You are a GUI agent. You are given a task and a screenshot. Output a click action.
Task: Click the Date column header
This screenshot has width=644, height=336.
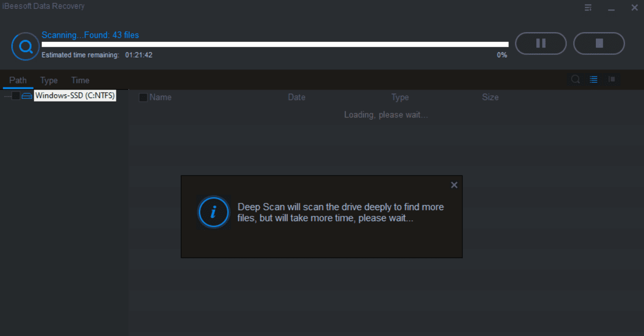(296, 97)
